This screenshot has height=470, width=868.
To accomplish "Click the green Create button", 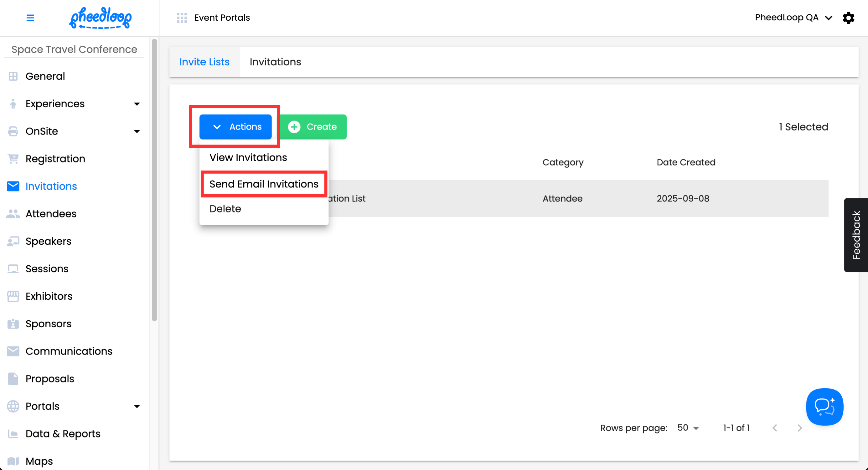I will click(313, 127).
